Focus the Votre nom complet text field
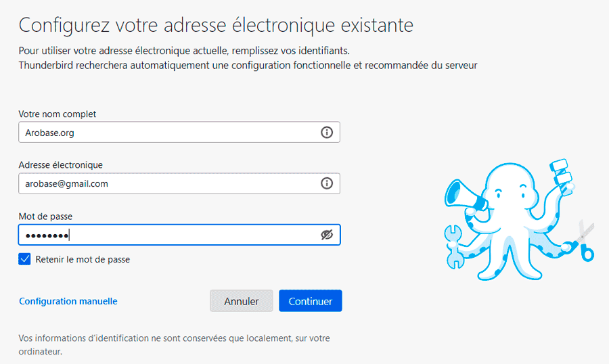This screenshot has height=364, width=609. pos(179,132)
